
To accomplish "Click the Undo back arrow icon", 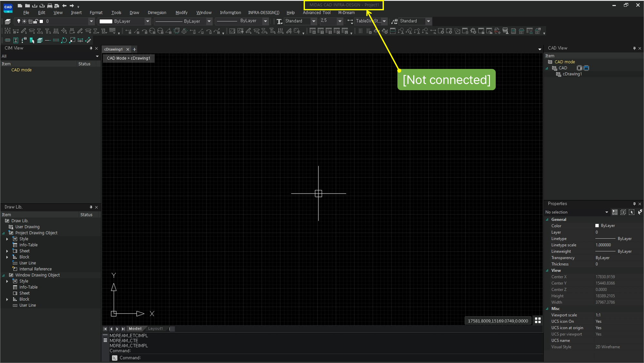I will (64, 5).
